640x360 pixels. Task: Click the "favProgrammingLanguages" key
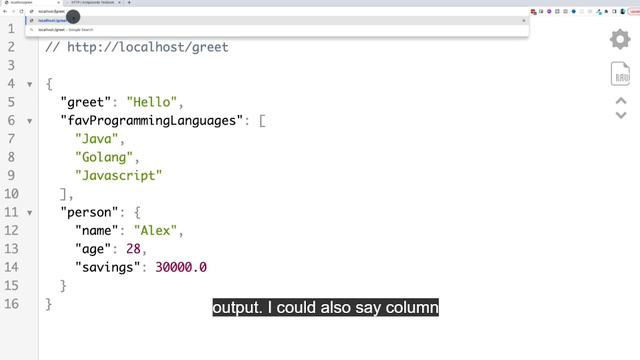pos(152,121)
